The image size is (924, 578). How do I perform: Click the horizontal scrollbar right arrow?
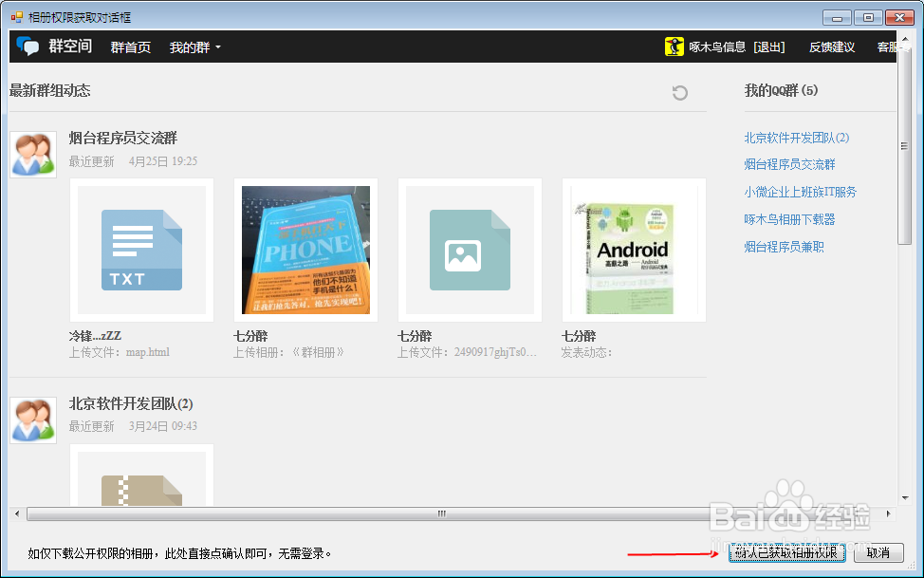coord(889,513)
